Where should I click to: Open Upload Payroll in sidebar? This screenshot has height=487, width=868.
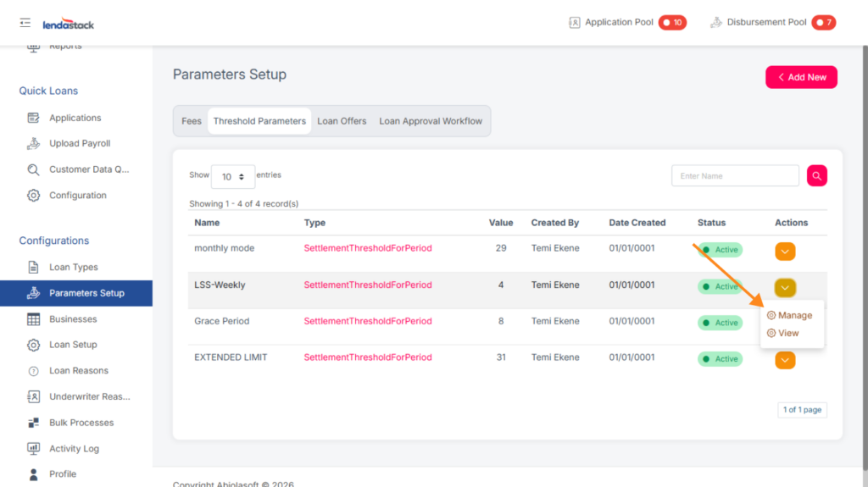click(x=80, y=143)
